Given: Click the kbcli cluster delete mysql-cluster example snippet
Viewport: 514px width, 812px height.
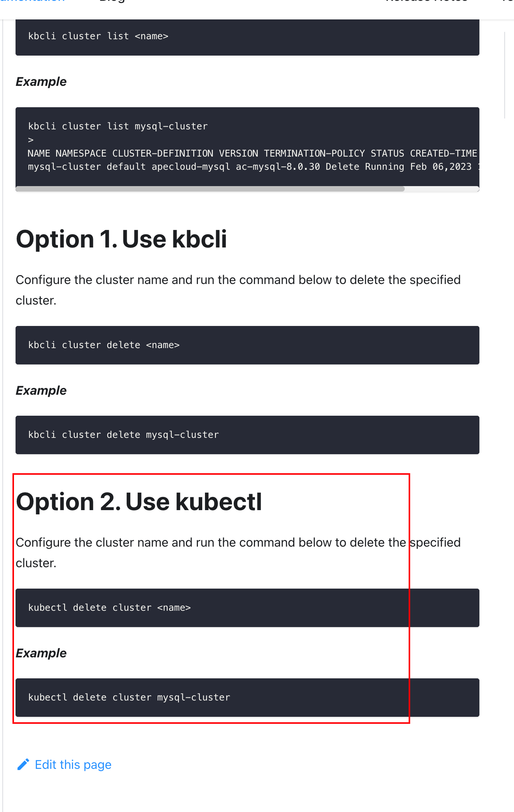Looking at the screenshot, I should [x=247, y=435].
